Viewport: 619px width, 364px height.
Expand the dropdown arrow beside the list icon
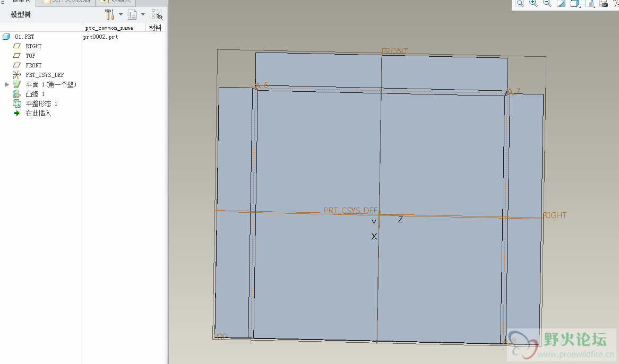(143, 14)
